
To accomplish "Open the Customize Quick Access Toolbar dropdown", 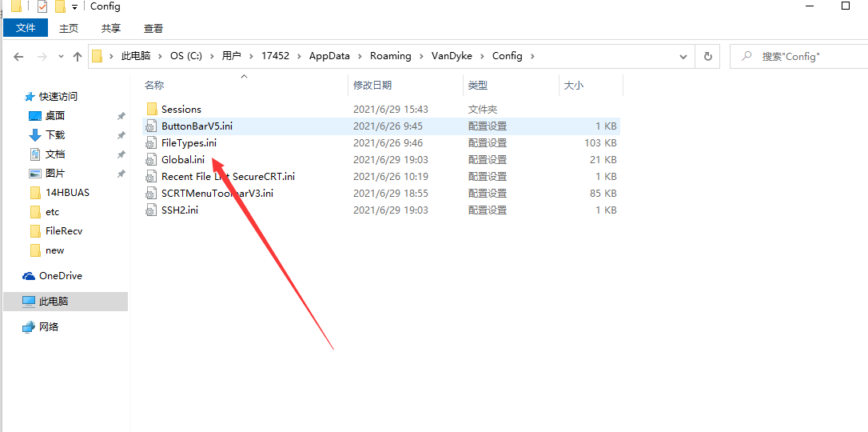I will point(75,7).
